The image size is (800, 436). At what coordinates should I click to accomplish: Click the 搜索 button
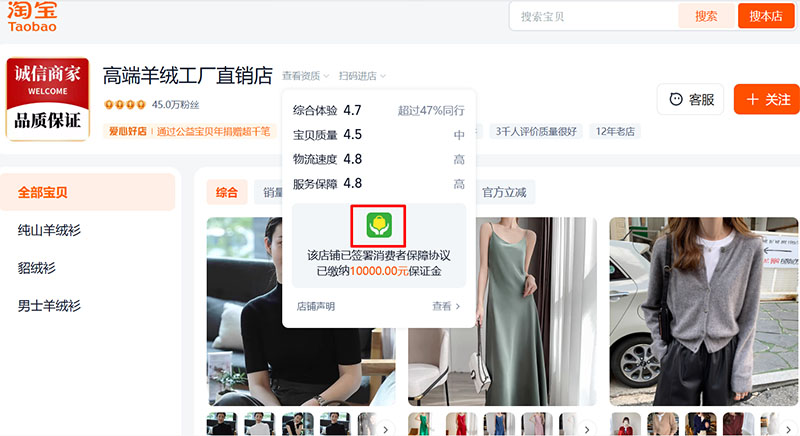tap(706, 16)
